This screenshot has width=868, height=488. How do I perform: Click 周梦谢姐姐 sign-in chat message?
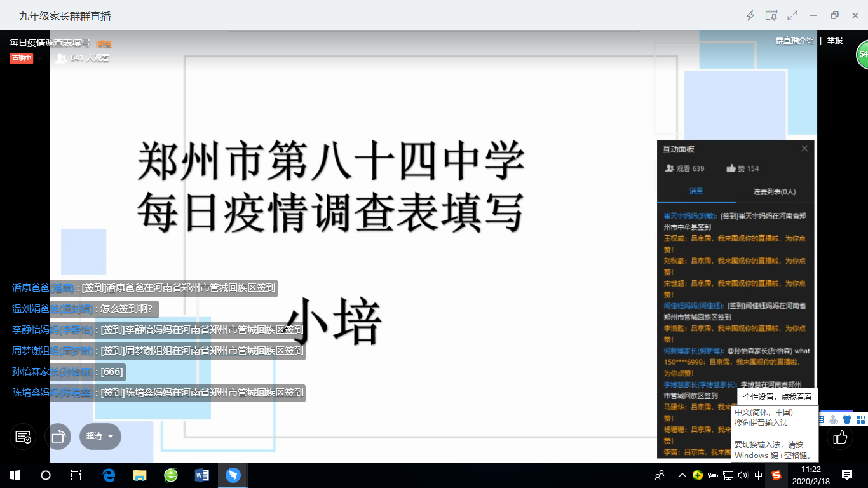click(158, 350)
